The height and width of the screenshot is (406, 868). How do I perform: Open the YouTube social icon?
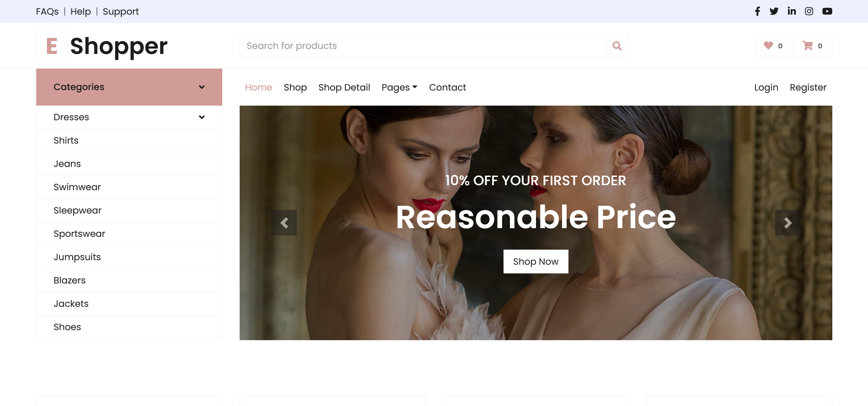827,11
